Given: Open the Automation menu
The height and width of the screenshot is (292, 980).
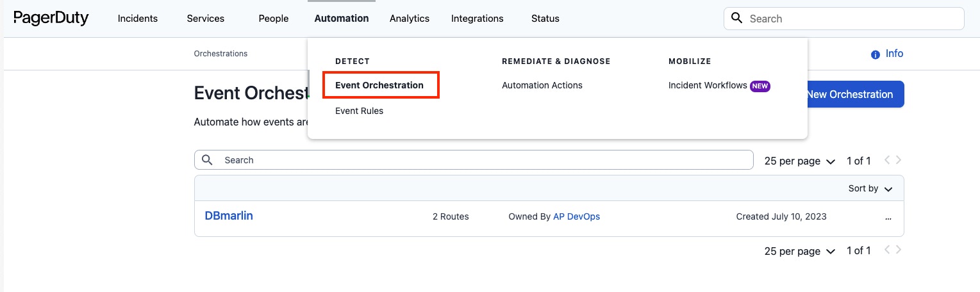Looking at the screenshot, I should tap(342, 19).
